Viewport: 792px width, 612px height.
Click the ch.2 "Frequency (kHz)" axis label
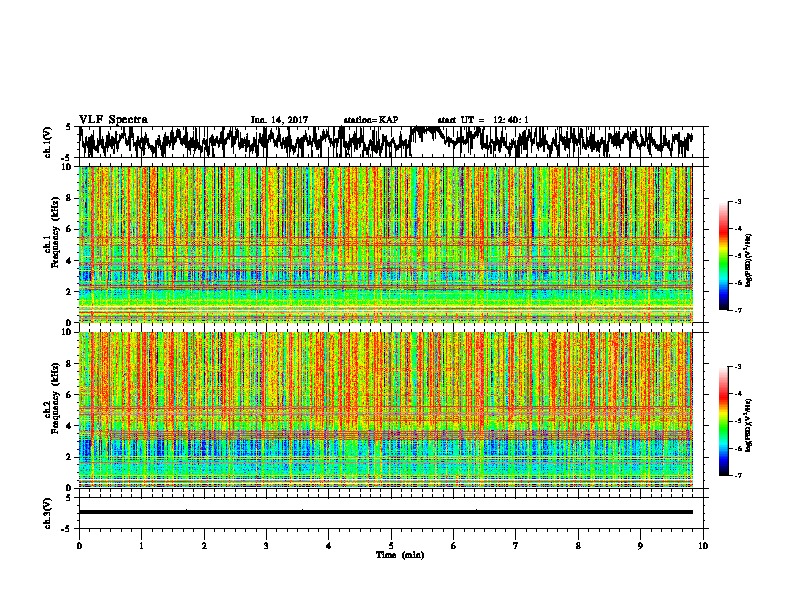(55, 398)
